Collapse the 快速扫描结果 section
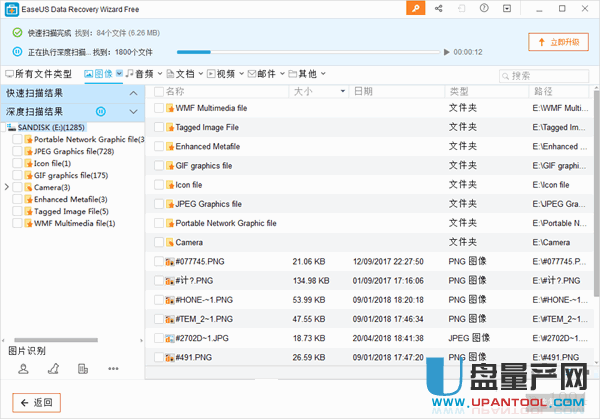Image resolution: width=600 pixels, height=419 pixels. click(133, 93)
